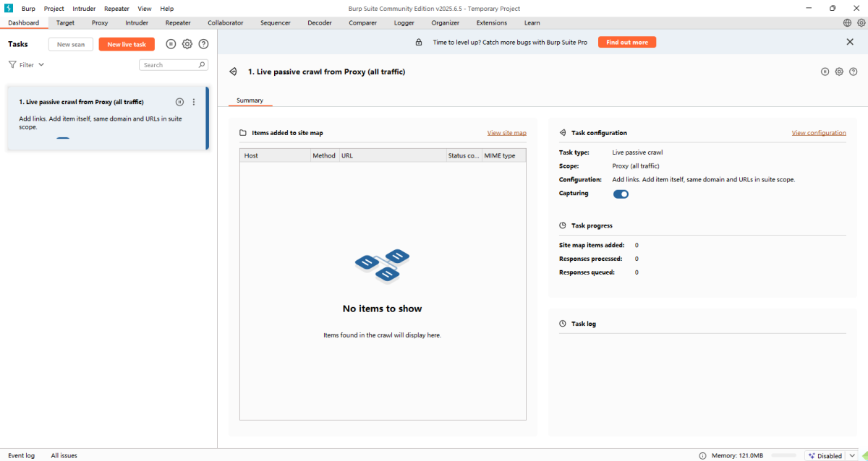Click the memory usage indicator bar
Viewport: 868px width, 461px height.
[785, 455]
